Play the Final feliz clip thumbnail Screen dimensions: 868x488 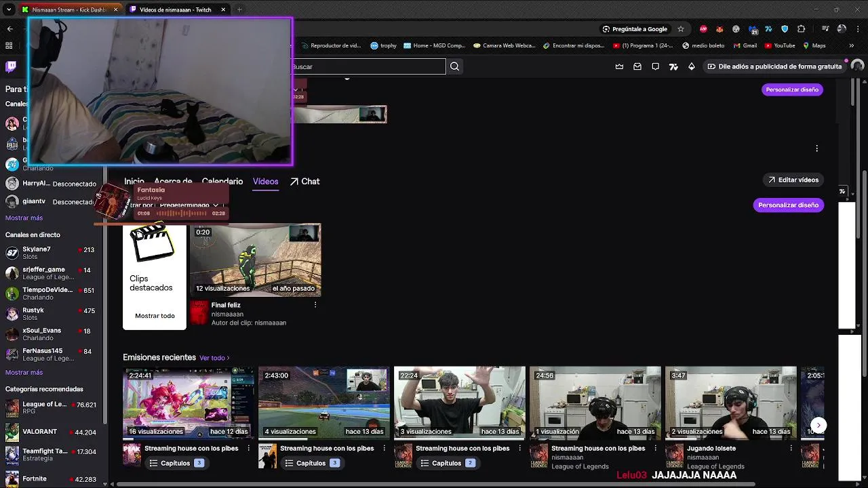(255, 260)
